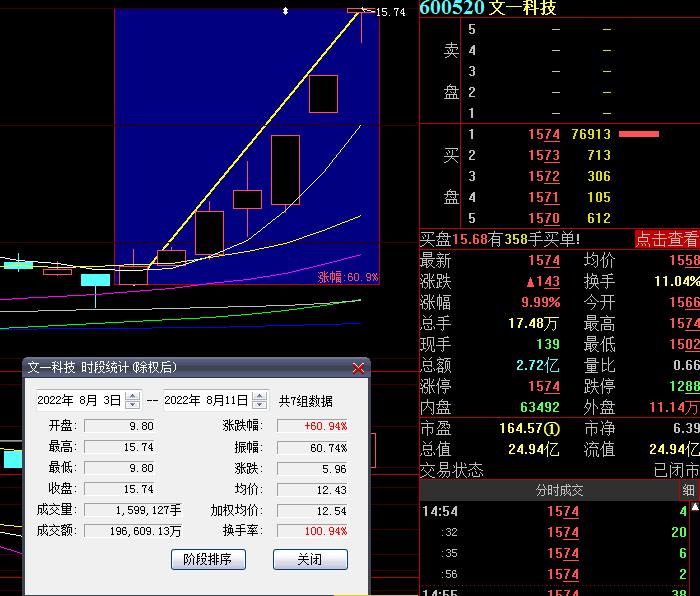
Task: Click the buy level 5 price 1570
Action: pyautogui.click(x=543, y=218)
